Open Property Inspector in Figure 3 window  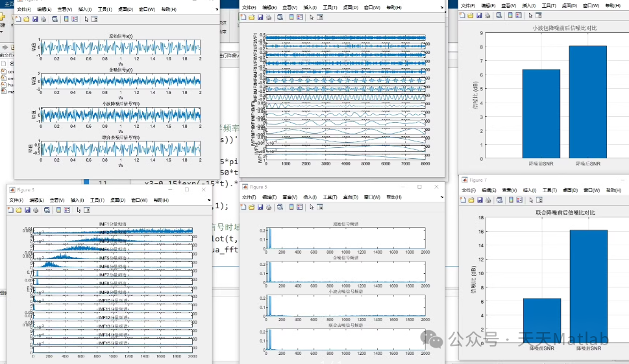87,210
